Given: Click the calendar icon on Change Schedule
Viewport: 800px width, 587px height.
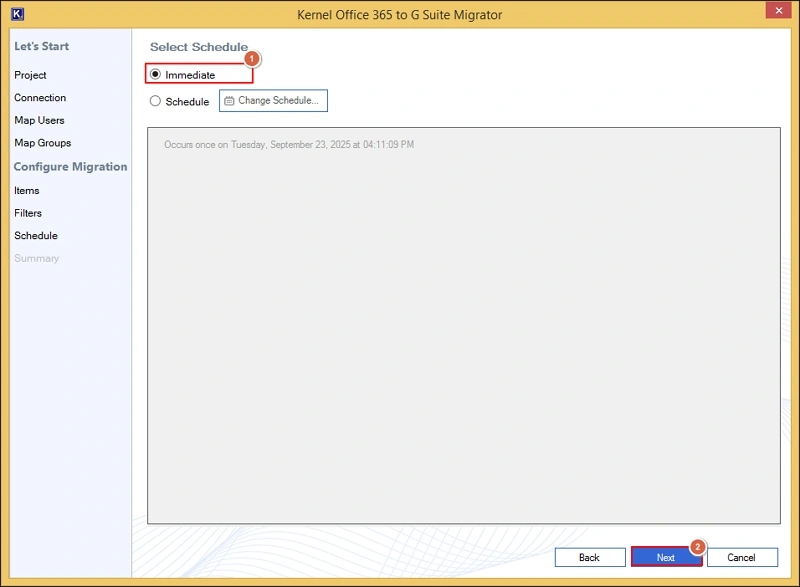Looking at the screenshot, I should pyautogui.click(x=229, y=101).
